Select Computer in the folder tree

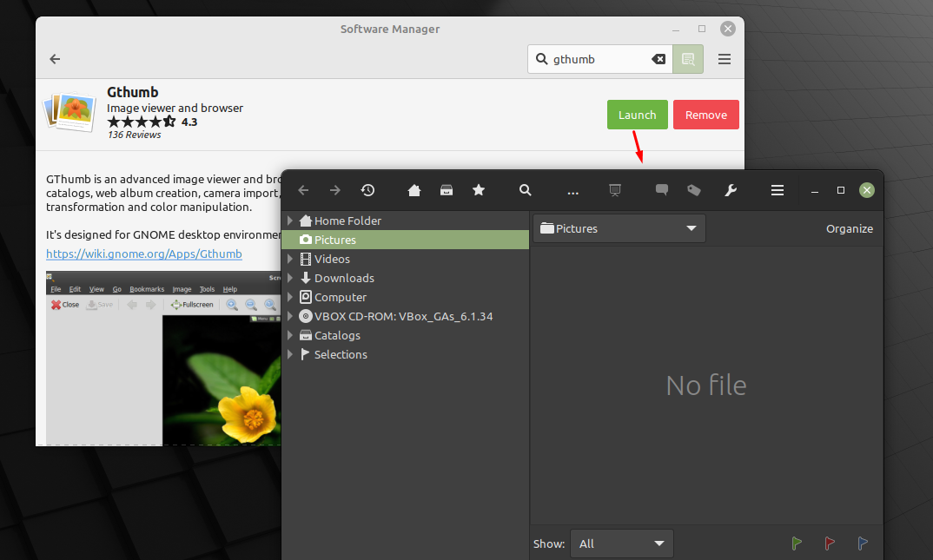[405, 297]
